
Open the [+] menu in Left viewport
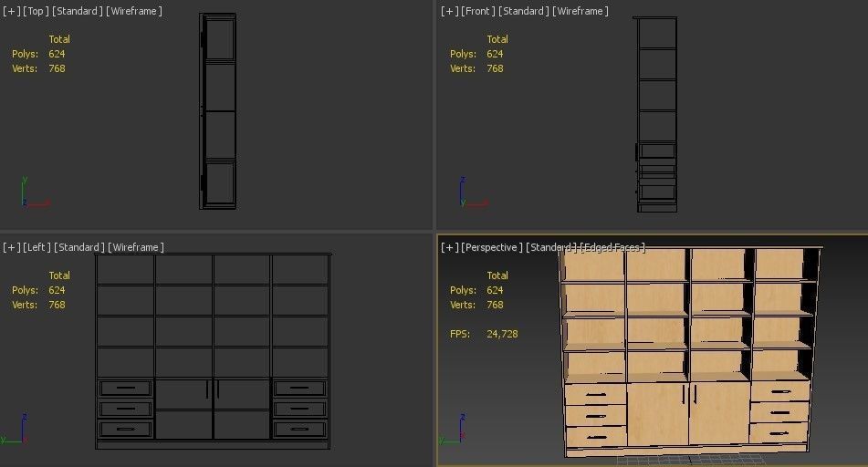12,247
